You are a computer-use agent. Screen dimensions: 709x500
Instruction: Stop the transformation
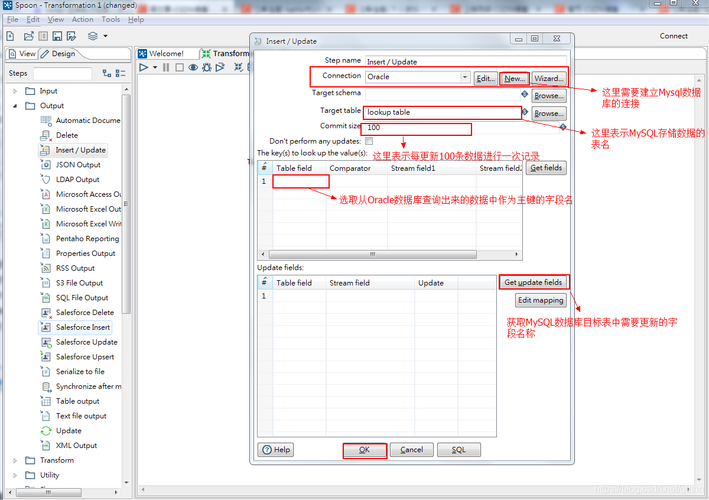[x=179, y=67]
